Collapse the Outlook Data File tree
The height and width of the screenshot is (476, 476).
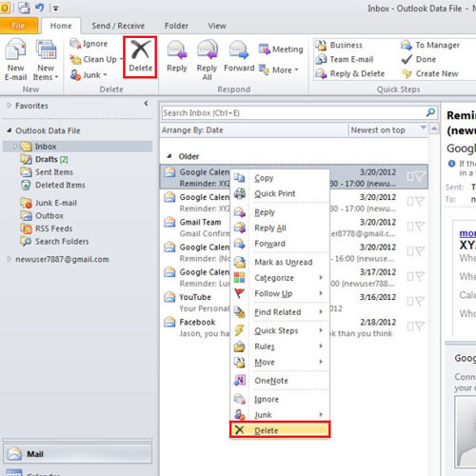(x=10, y=130)
